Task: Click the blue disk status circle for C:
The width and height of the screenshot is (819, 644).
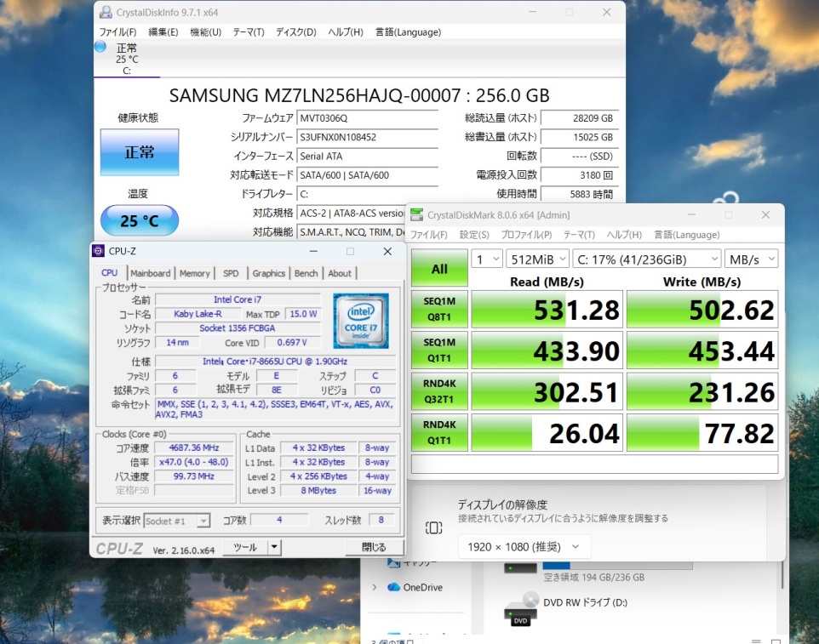Action: click(x=100, y=47)
